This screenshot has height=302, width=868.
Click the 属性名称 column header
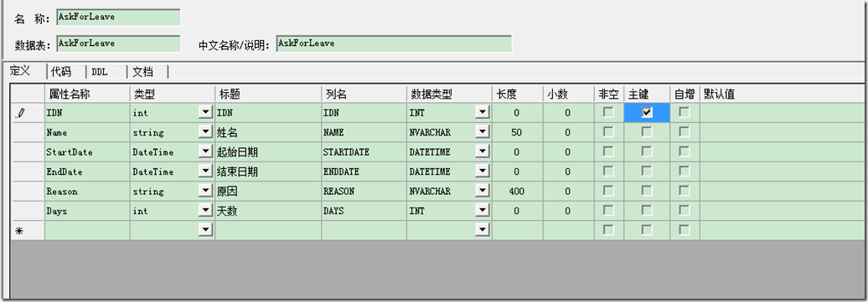[87, 94]
